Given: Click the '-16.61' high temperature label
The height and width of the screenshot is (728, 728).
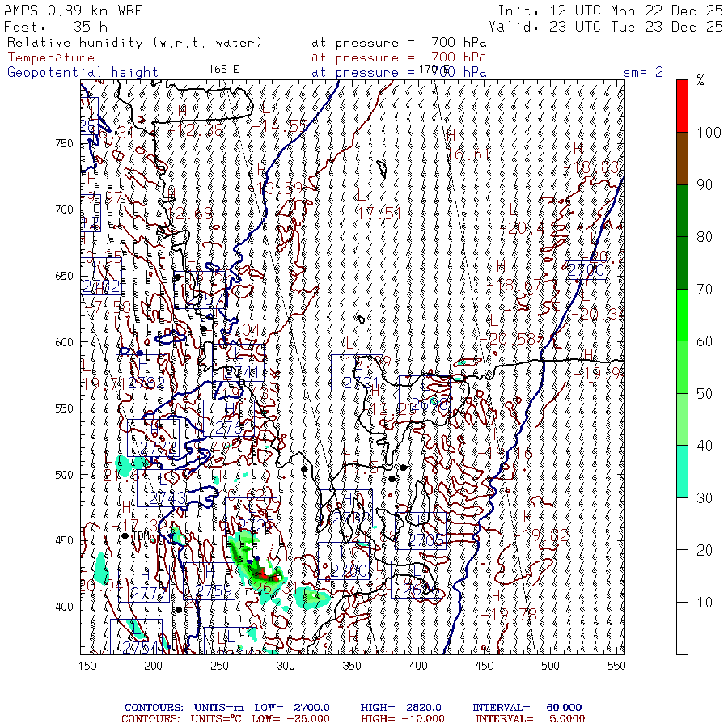Looking at the screenshot, I should pos(463,154).
